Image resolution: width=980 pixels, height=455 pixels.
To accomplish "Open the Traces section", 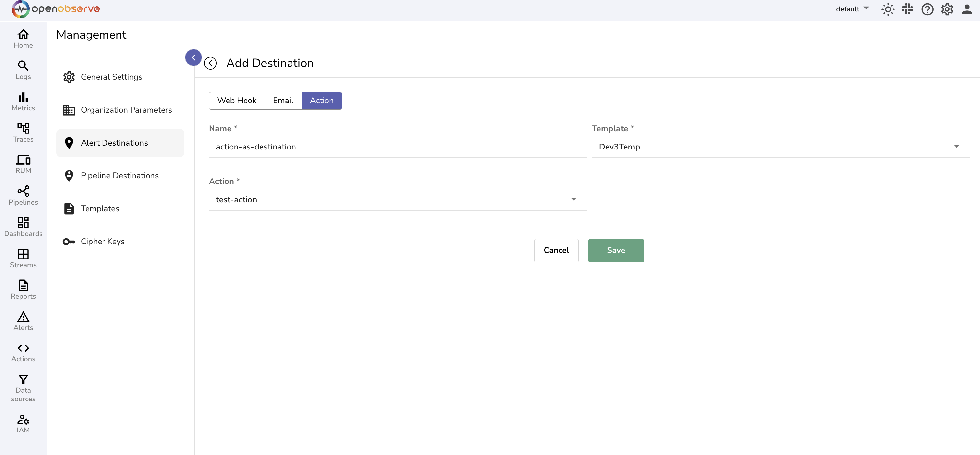I will (23, 133).
